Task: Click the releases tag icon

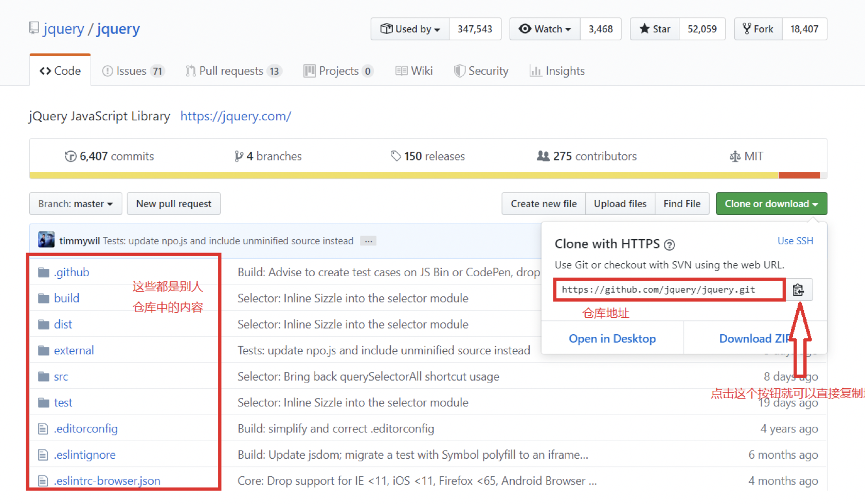Action: [x=395, y=156]
